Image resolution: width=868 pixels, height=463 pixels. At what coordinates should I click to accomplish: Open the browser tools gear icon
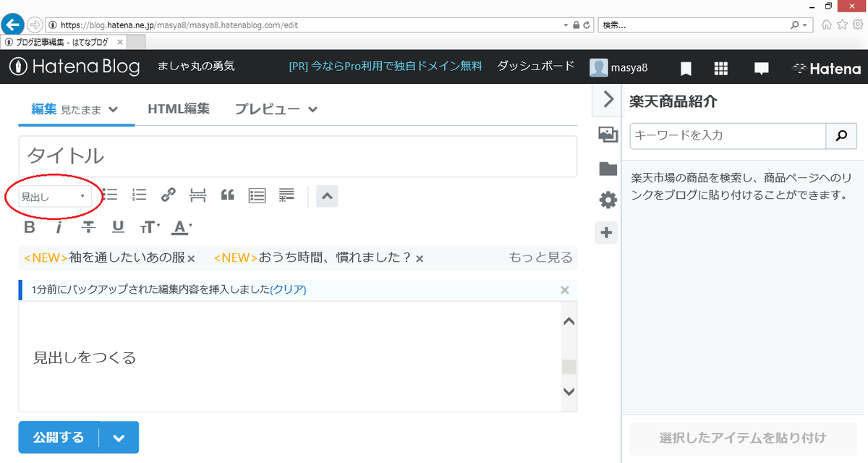point(858,25)
